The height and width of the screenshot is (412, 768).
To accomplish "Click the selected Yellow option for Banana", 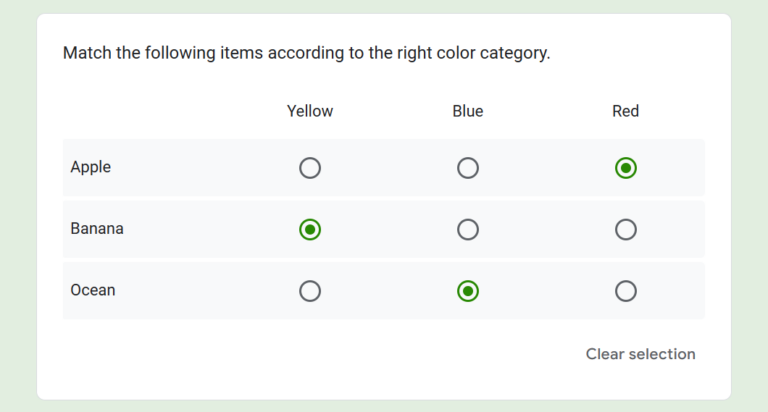I will pyautogui.click(x=310, y=230).
